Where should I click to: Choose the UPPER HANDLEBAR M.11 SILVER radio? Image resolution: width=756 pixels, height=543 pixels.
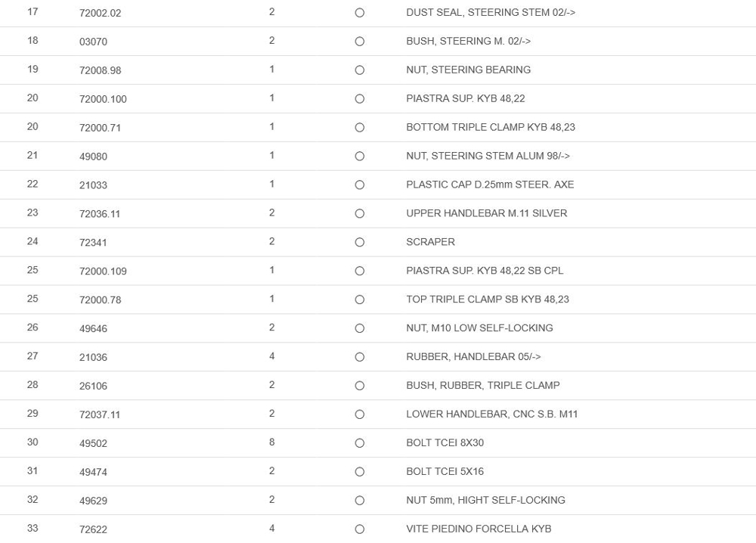click(360, 214)
